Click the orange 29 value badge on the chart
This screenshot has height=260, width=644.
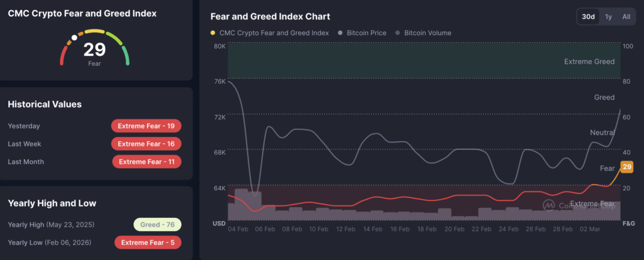(626, 166)
